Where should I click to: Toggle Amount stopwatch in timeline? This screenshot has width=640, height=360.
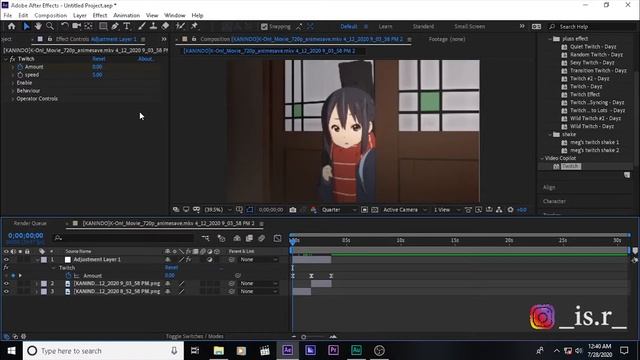click(x=68, y=276)
